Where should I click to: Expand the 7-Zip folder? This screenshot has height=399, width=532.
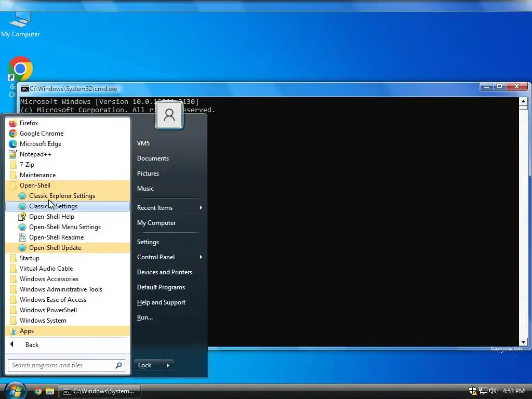pyautogui.click(x=68, y=165)
